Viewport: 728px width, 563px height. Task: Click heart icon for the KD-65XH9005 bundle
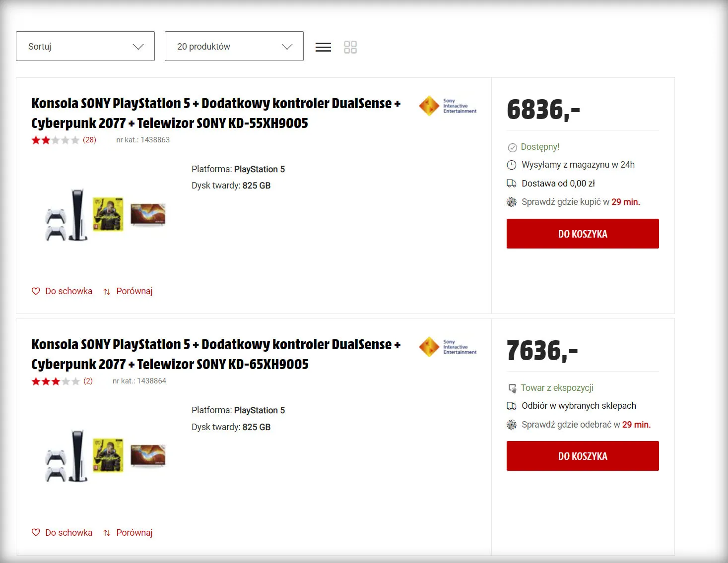pos(36,532)
